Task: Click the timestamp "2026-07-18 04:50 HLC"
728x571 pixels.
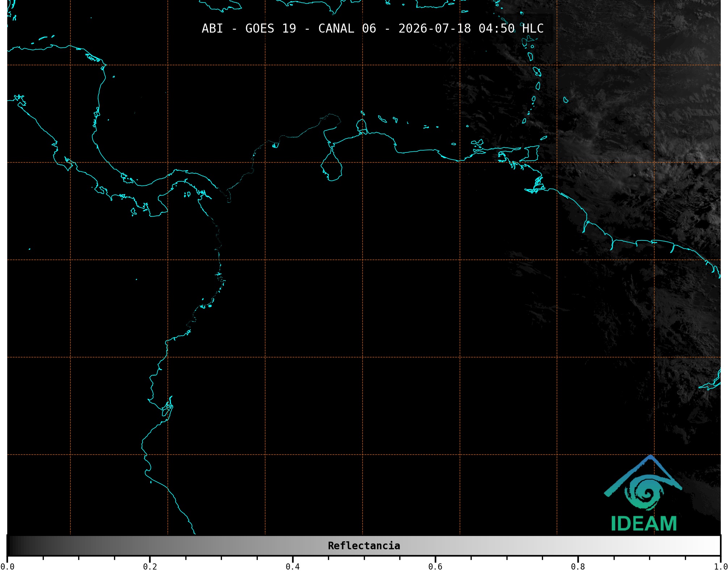Action: [471, 29]
